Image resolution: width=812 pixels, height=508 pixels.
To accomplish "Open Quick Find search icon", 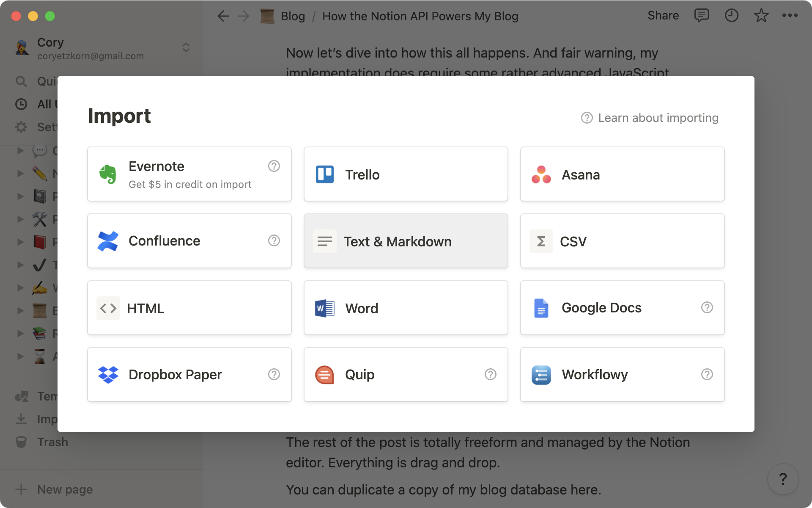I will 21,81.
